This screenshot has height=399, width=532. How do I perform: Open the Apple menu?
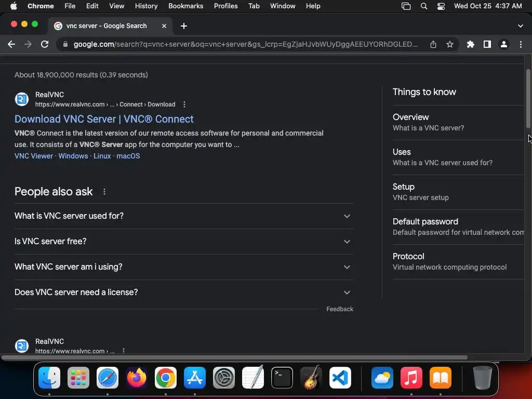(x=14, y=6)
